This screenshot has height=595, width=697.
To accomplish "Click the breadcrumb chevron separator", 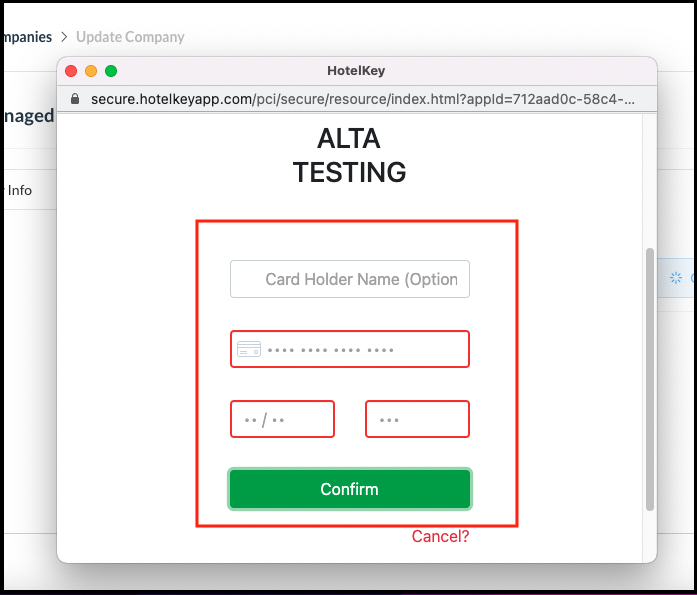I will click(64, 37).
